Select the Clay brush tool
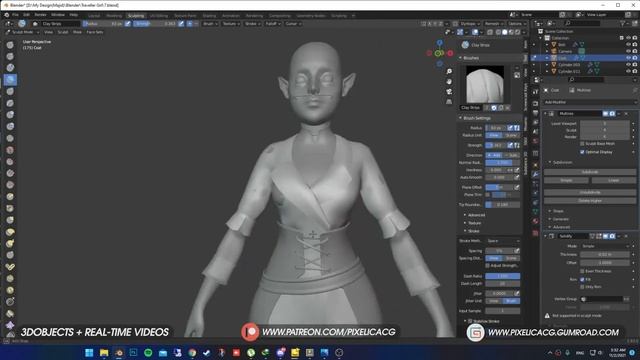Screen dimensions: 640x360 point(10,67)
